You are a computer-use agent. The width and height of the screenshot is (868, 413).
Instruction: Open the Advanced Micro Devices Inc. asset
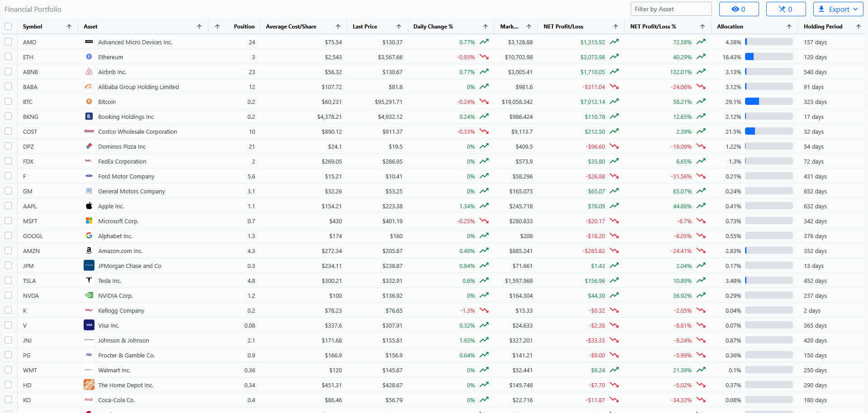(x=135, y=42)
